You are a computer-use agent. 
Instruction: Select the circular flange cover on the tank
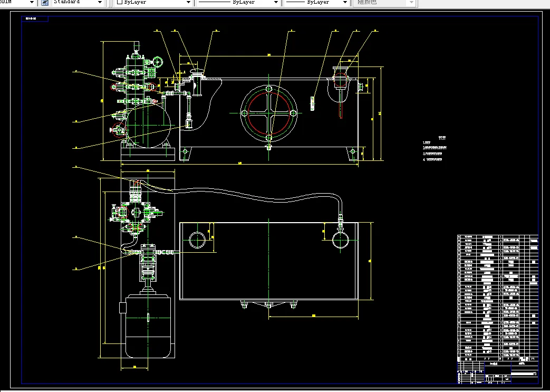(269, 113)
